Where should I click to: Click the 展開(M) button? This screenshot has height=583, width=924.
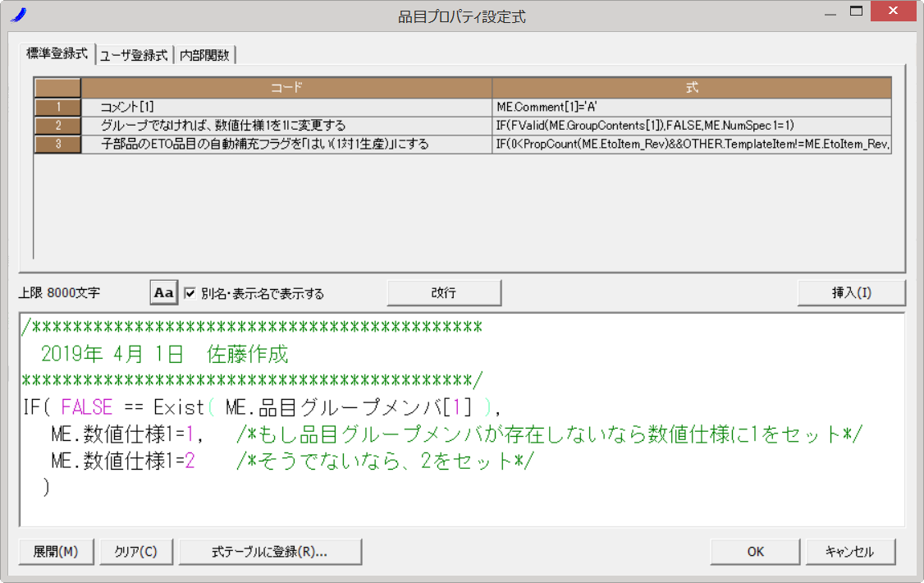(56, 552)
